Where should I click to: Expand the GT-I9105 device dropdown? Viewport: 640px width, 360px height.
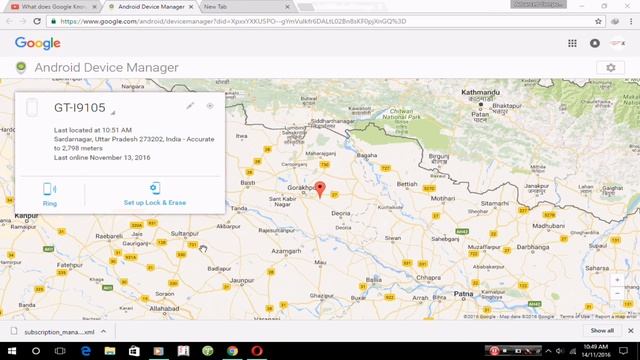coord(113,113)
